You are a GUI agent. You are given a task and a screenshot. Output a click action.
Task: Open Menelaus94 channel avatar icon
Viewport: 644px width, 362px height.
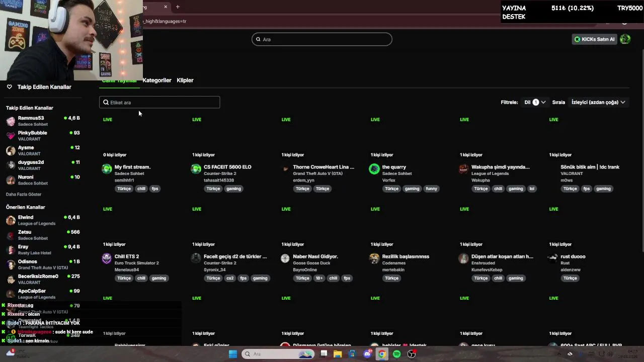(107, 258)
